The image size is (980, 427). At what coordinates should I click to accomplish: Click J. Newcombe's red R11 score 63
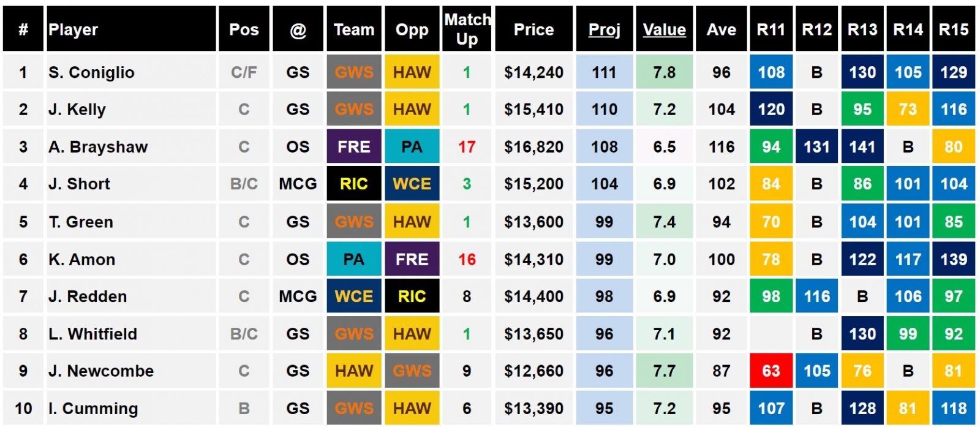pyautogui.click(x=771, y=371)
